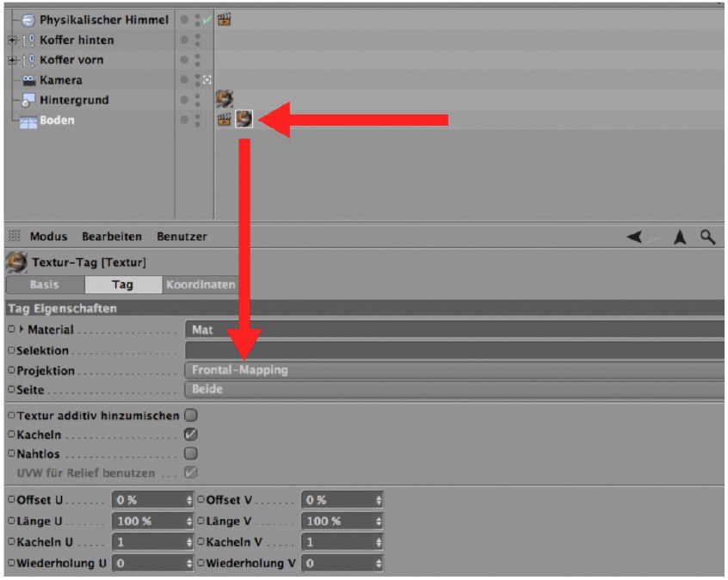Toggle visibility dots of Boden

(197, 120)
